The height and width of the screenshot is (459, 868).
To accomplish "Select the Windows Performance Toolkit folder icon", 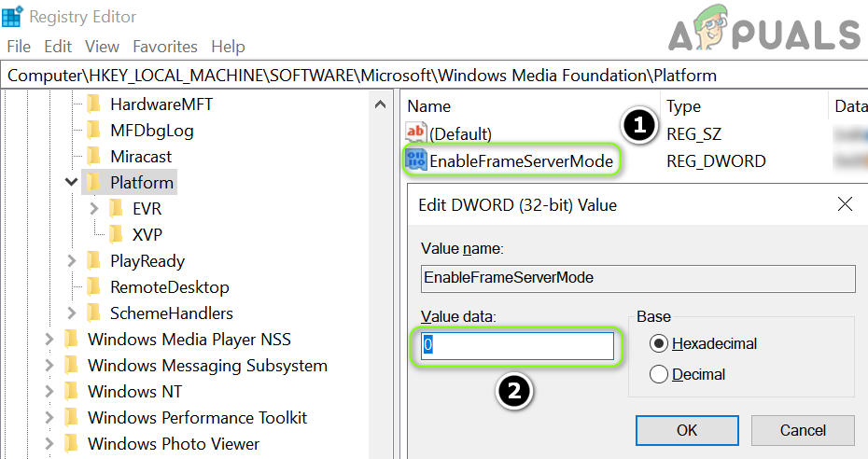I will click(72, 418).
